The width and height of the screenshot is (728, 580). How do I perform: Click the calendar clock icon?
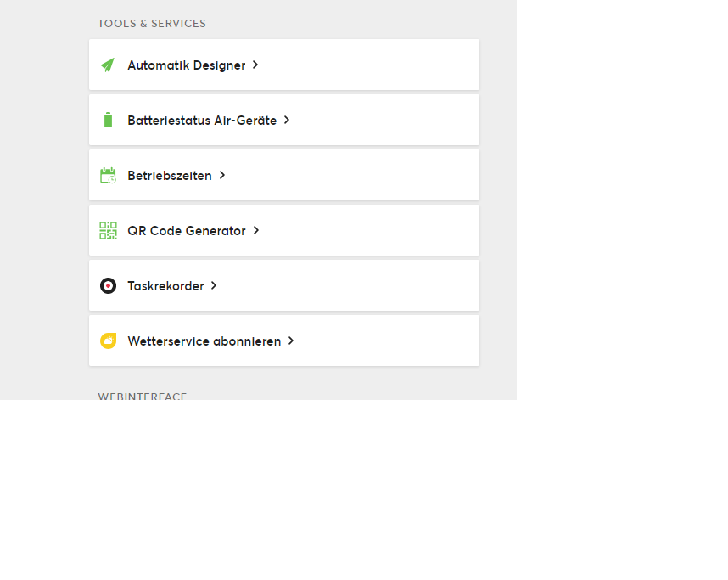108,176
